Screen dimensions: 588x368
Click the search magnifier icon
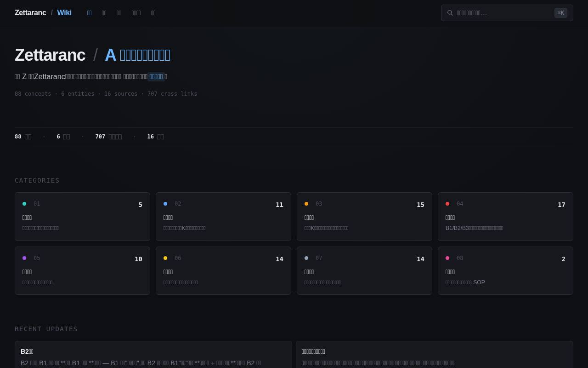pyautogui.click(x=450, y=13)
